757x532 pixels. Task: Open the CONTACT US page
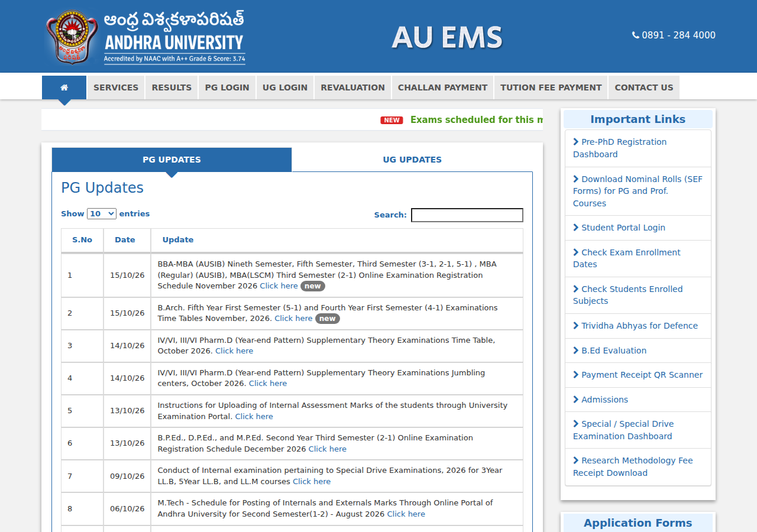[644, 87]
